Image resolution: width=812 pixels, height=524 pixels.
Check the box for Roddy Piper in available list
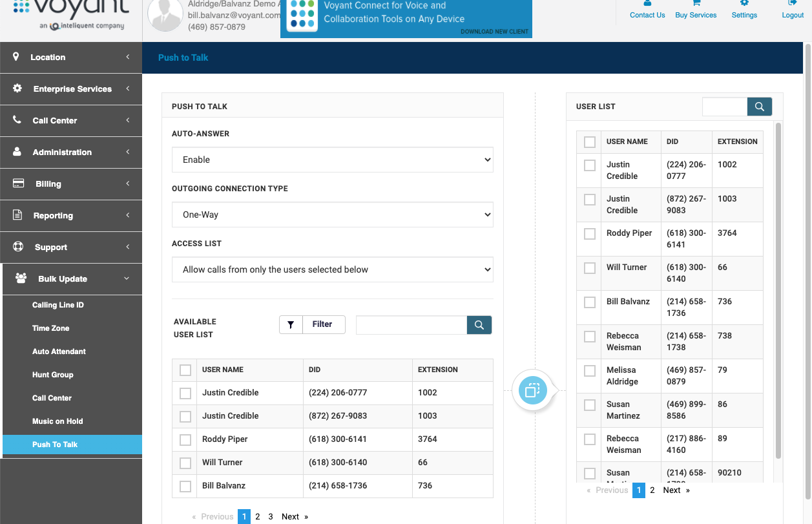[185, 440]
